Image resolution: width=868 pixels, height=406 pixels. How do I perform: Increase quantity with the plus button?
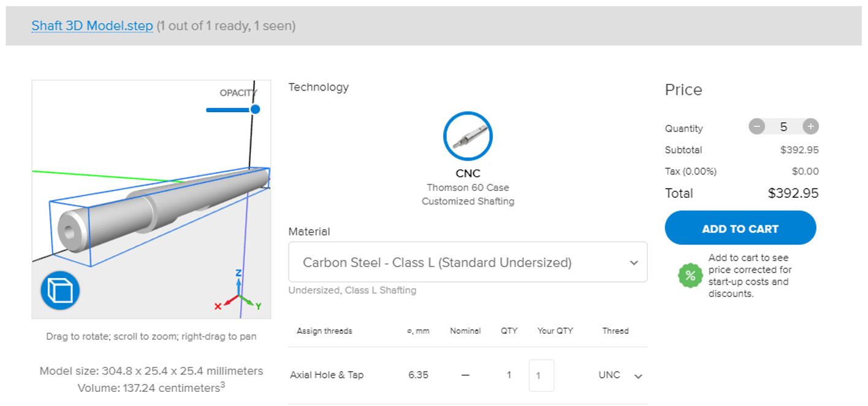pyautogui.click(x=810, y=127)
